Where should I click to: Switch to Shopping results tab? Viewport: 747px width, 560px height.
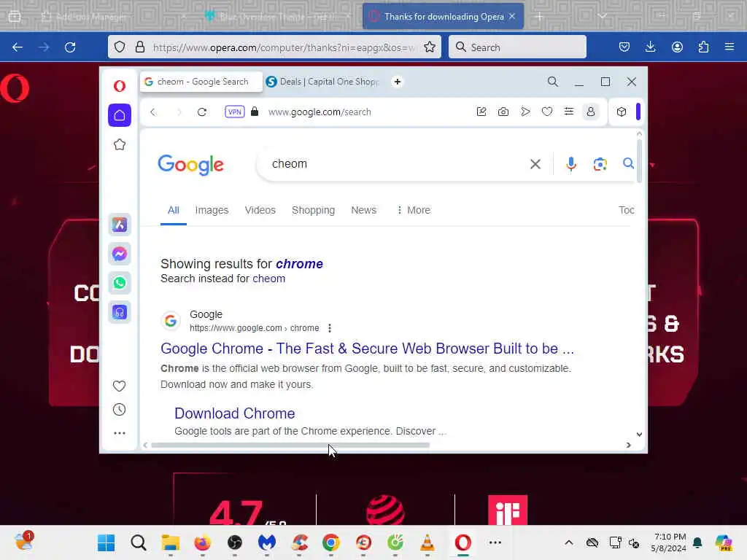pos(313,211)
